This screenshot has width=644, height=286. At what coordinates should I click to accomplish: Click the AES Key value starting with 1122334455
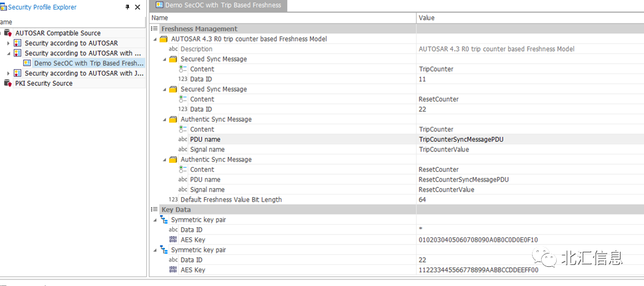pos(478,270)
